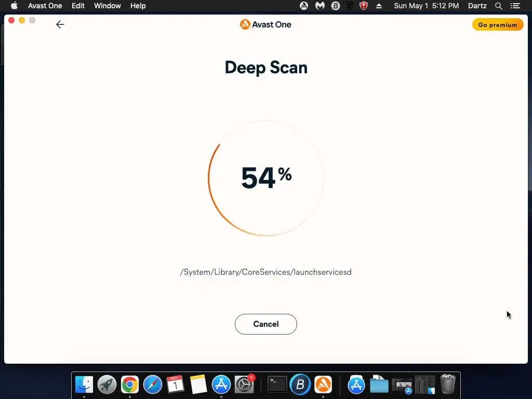Image resolution: width=532 pixels, height=399 pixels.
Task: Click the Avast One logo header
Action: click(x=265, y=24)
